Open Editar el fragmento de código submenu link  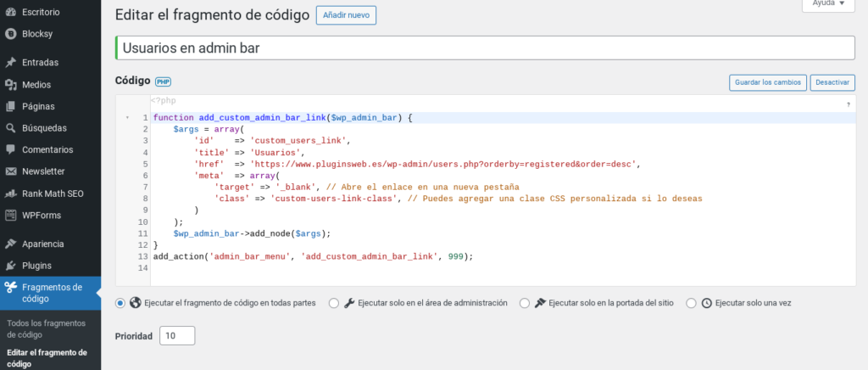[47, 358]
